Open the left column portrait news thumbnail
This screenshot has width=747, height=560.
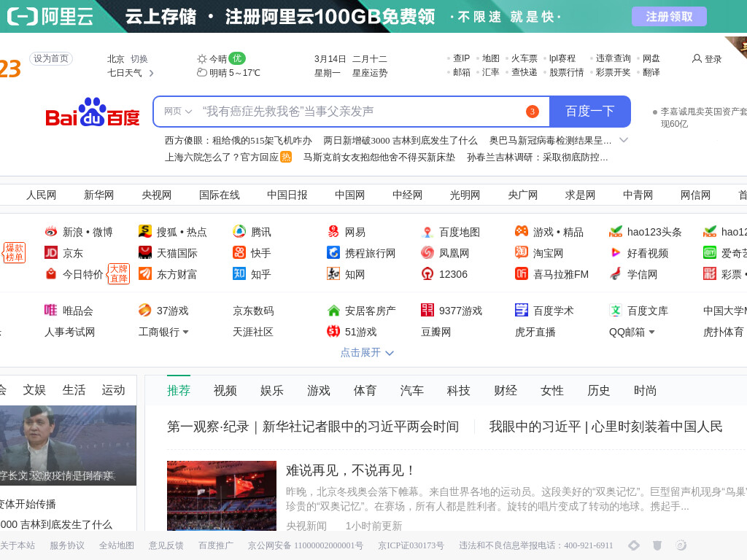pyautogui.click(x=68, y=446)
